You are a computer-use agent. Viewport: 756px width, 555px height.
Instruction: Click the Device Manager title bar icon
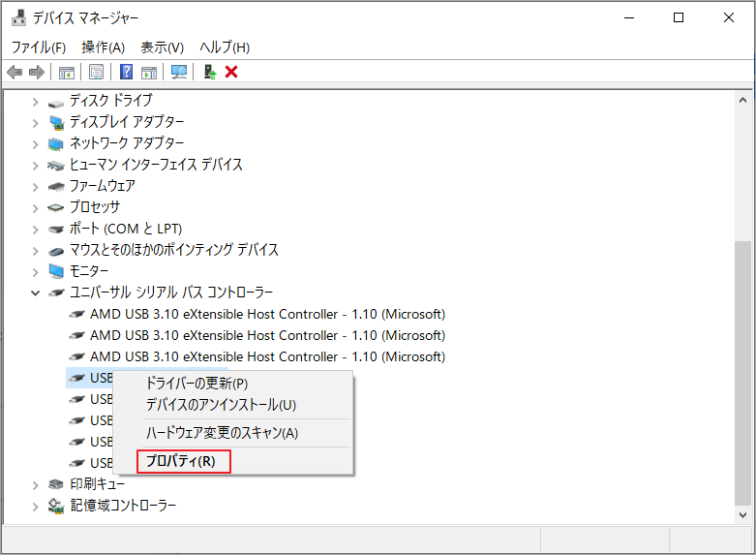click(18, 17)
